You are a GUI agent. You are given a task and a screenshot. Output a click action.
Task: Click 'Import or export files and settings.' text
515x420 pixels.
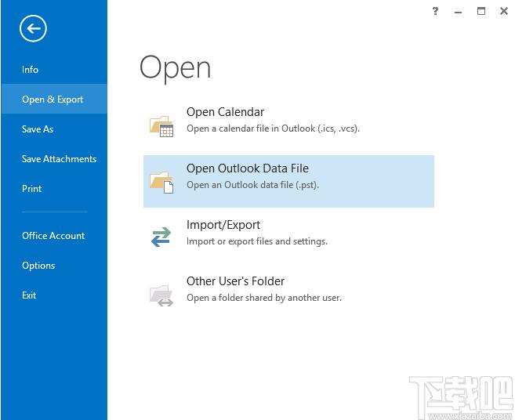coord(257,241)
